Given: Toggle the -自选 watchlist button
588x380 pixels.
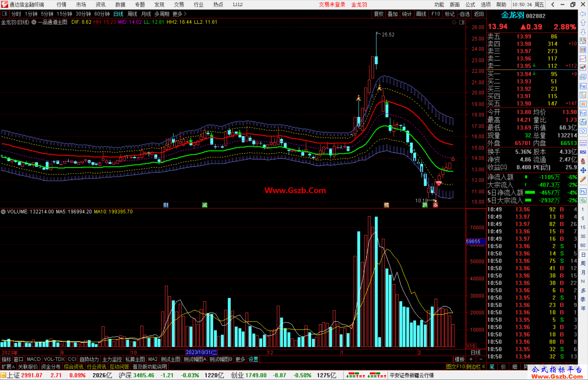Looking at the screenshot, I should tap(464, 14).
